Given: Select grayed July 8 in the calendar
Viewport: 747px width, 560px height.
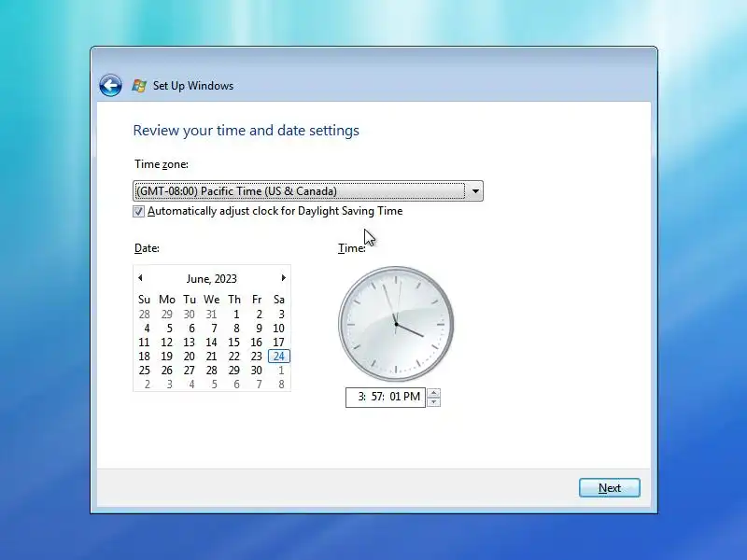Looking at the screenshot, I should (x=281, y=385).
